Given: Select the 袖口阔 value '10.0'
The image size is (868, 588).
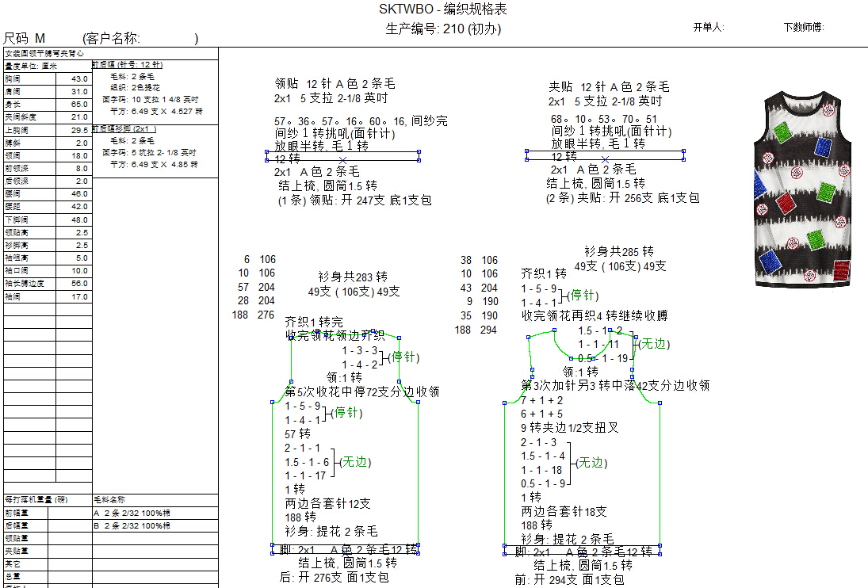Looking at the screenshot, I should coord(80,270).
